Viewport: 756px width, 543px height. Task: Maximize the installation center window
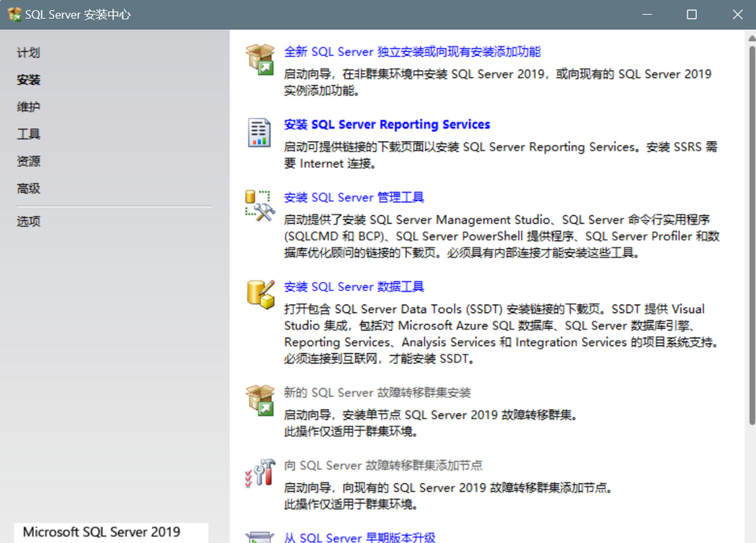(691, 14)
